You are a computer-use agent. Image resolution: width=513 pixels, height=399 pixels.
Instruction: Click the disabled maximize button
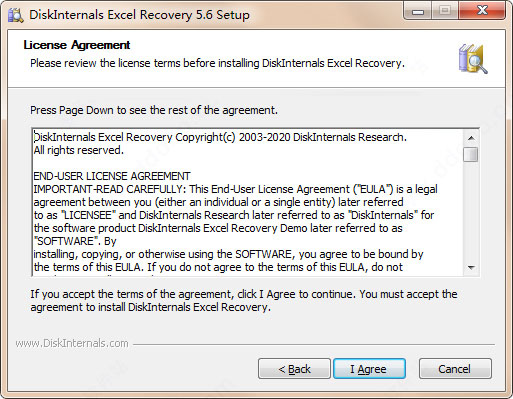tap(445, 11)
